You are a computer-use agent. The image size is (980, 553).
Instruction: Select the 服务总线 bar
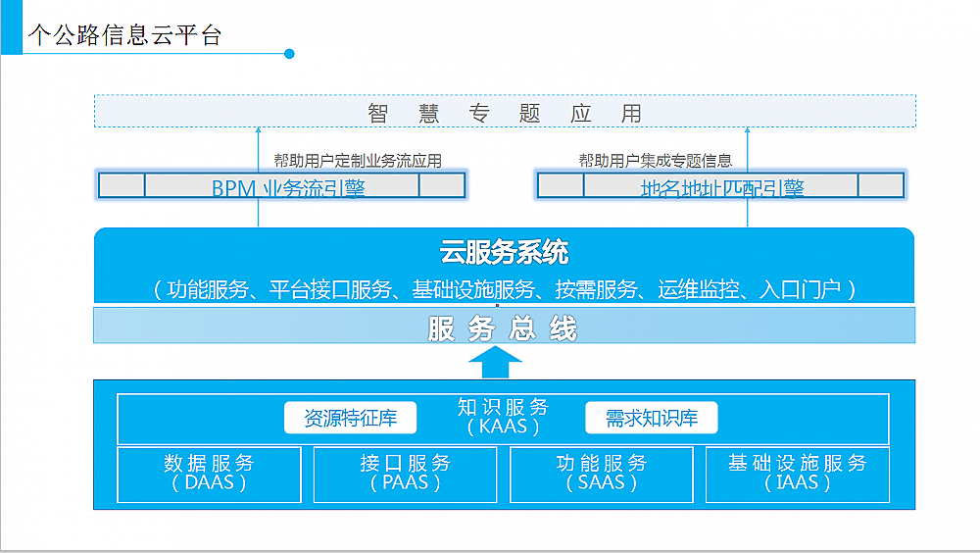coord(504,327)
